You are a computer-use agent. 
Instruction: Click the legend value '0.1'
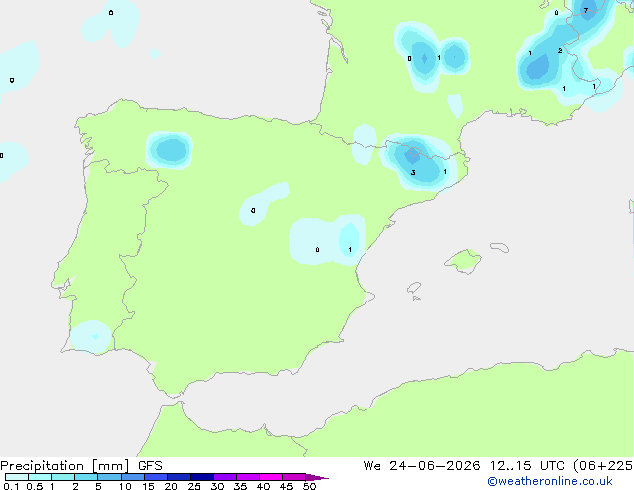point(11,486)
